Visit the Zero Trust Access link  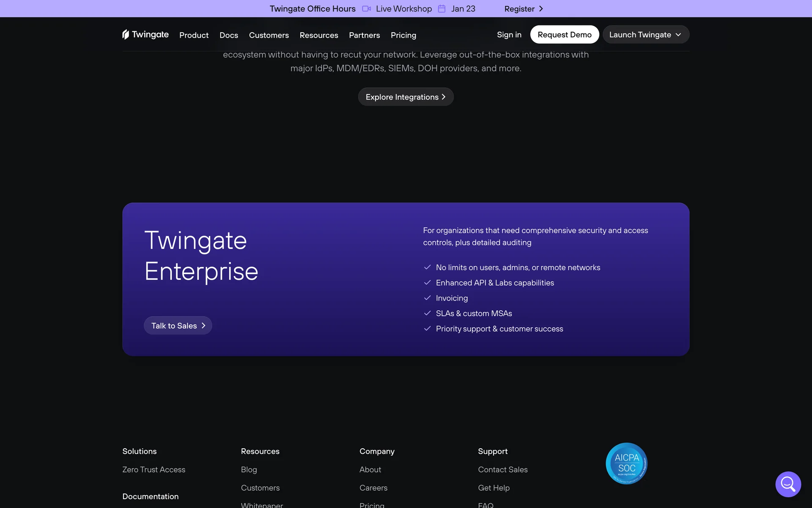coord(154,469)
